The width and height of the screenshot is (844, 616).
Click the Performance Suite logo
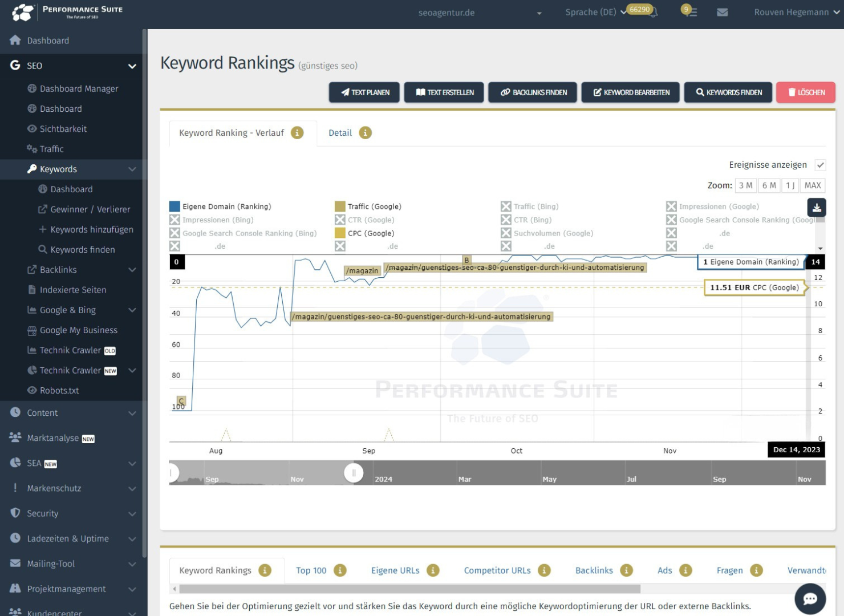[x=67, y=12]
